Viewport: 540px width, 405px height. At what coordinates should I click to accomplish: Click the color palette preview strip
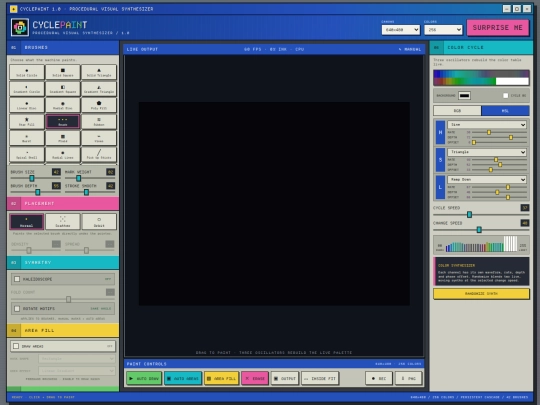[x=481, y=77]
